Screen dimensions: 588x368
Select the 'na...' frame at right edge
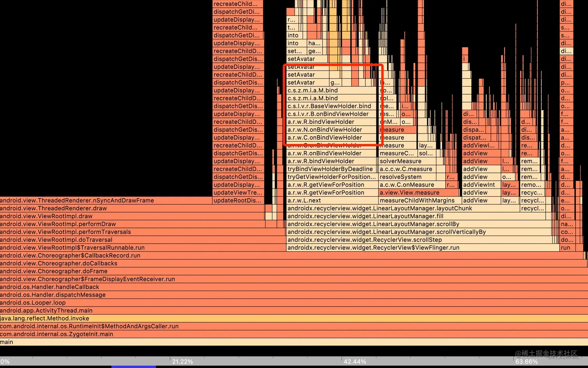567,224
